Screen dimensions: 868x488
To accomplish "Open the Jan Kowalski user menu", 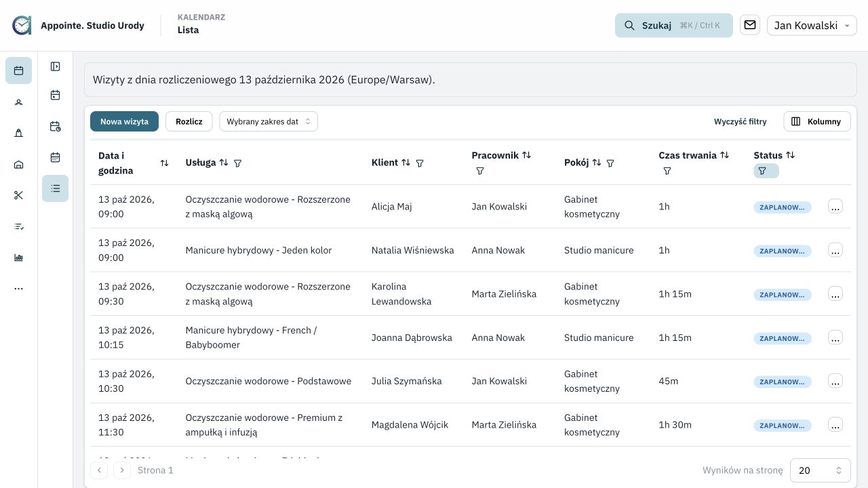I will coord(812,25).
